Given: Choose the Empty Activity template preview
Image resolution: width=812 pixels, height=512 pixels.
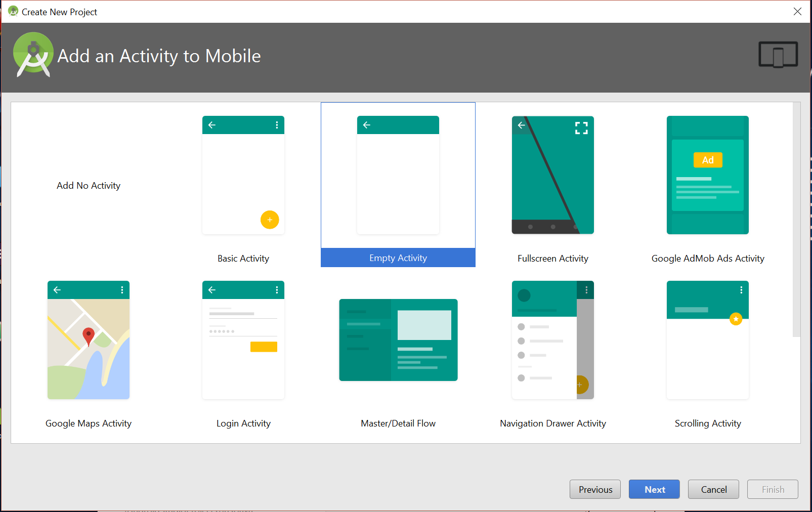Looking at the screenshot, I should coord(398,175).
